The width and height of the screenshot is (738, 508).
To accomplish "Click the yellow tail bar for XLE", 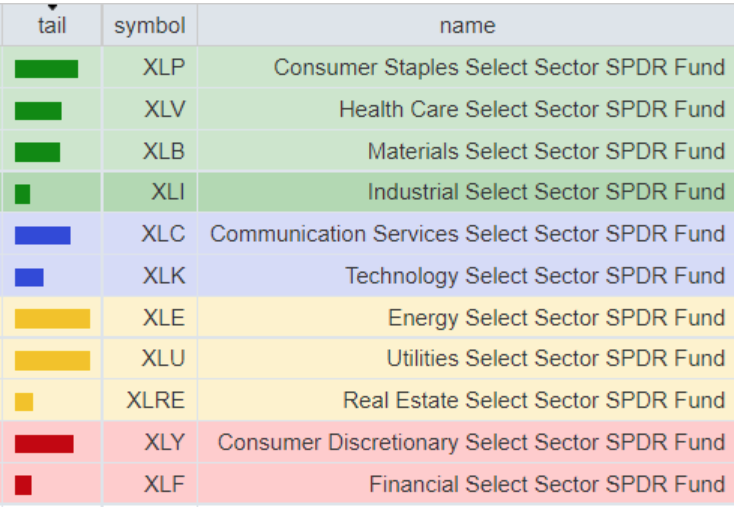I will tap(52, 318).
